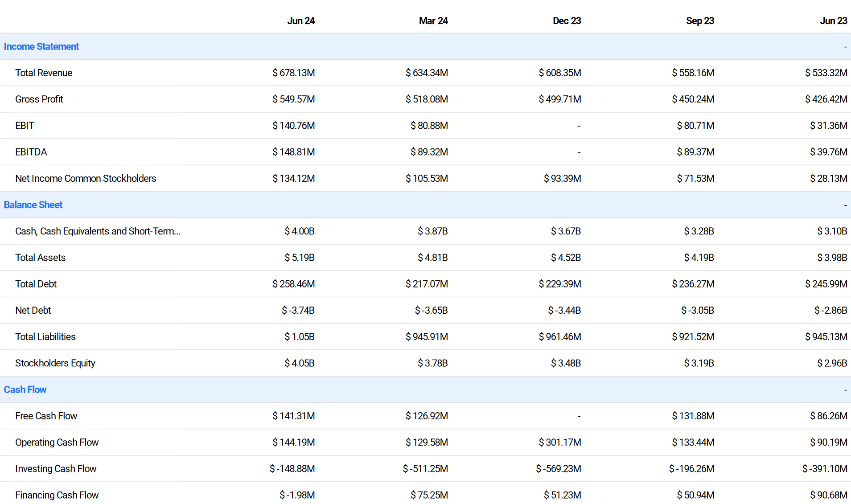Click the Investing Cash Flow row label

click(56, 468)
